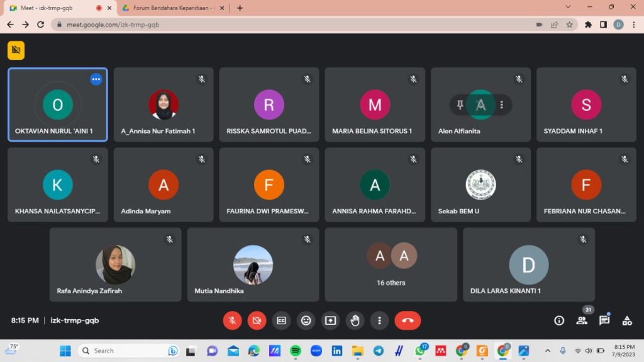The width and height of the screenshot is (644, 362).
Task: Open the chat panel
Action: pos(604,320)
